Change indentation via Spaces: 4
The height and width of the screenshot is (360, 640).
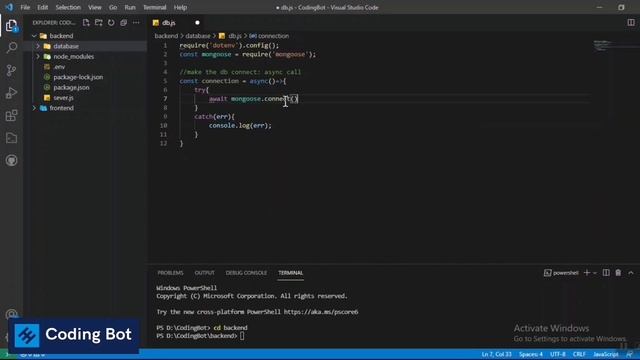[x=531, y=354]
